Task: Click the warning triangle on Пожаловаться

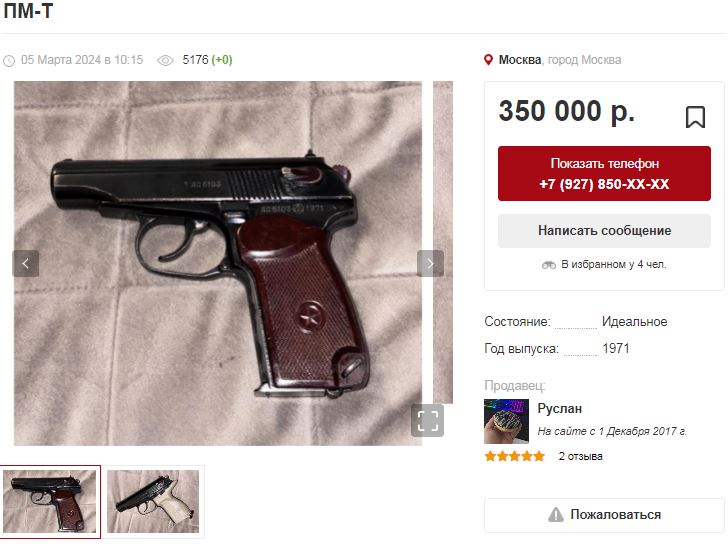Action: 555,515
